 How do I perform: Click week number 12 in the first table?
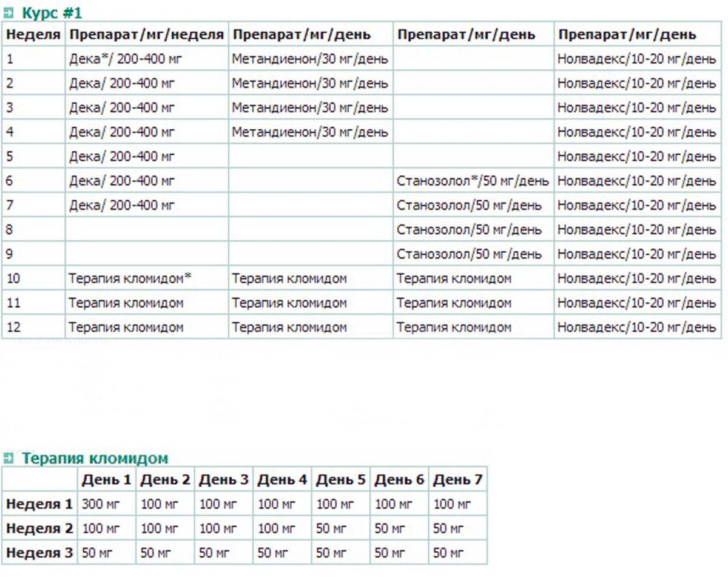(13, 327)
